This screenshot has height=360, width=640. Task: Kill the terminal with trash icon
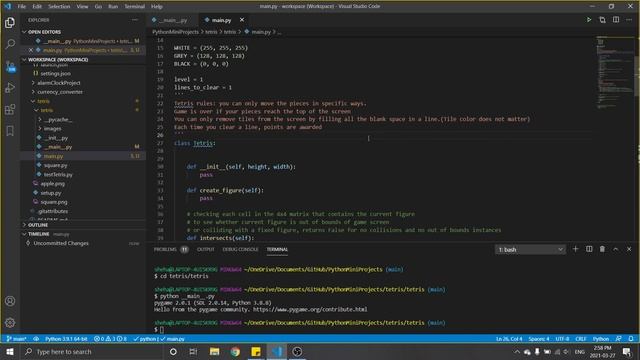click(602, 249)
